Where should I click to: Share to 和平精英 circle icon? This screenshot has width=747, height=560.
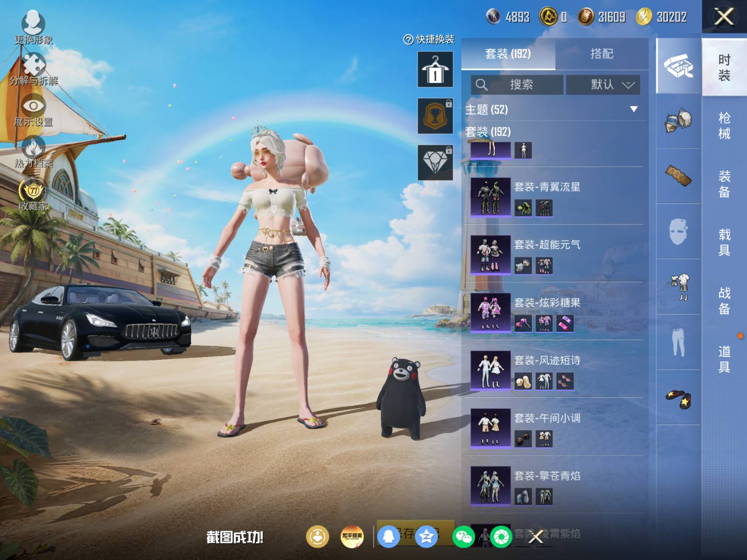coord(352,537)
